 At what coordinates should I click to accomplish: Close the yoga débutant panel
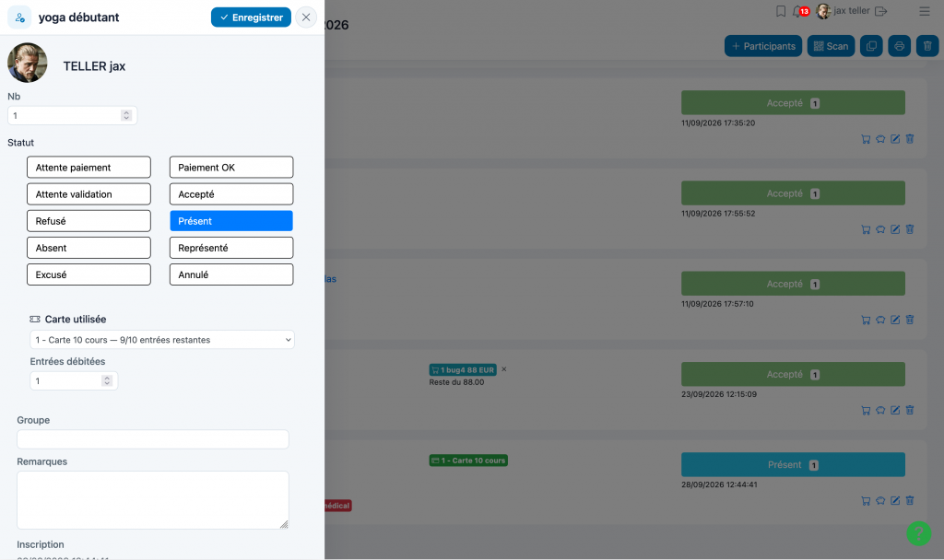pos(306,17)
